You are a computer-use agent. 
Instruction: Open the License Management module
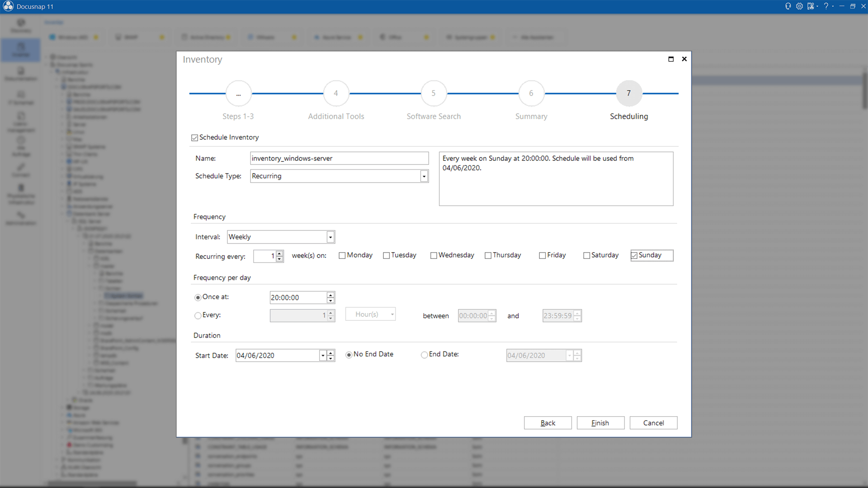[x=20, y=122]
